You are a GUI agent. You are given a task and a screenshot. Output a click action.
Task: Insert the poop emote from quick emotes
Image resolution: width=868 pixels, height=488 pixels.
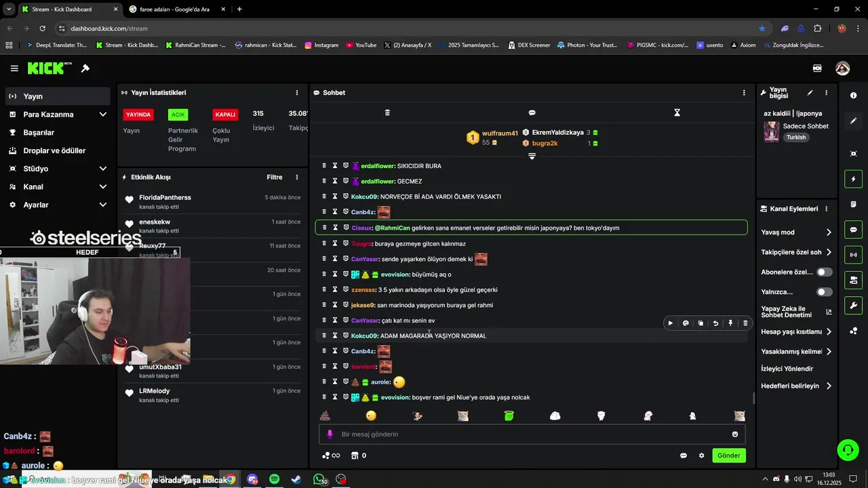click(x=325, y=416)
